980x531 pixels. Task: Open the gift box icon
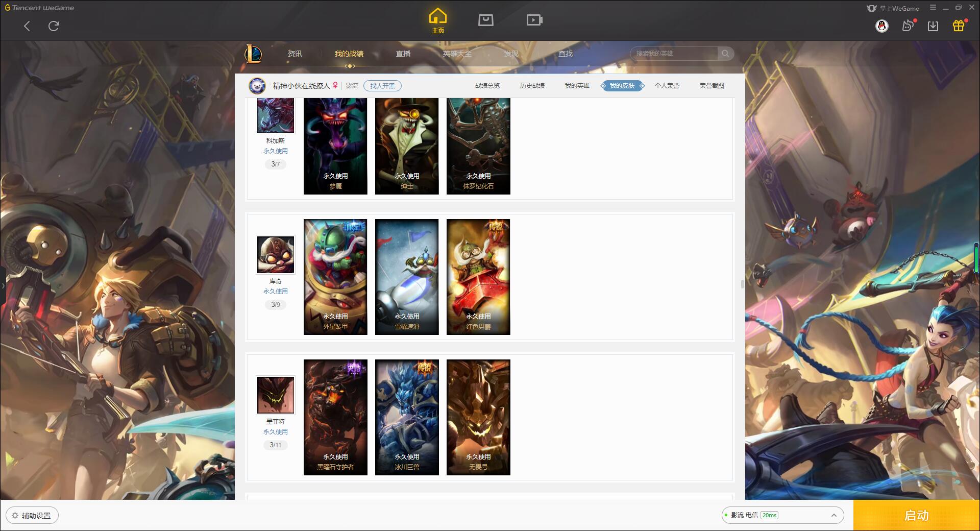959,26
